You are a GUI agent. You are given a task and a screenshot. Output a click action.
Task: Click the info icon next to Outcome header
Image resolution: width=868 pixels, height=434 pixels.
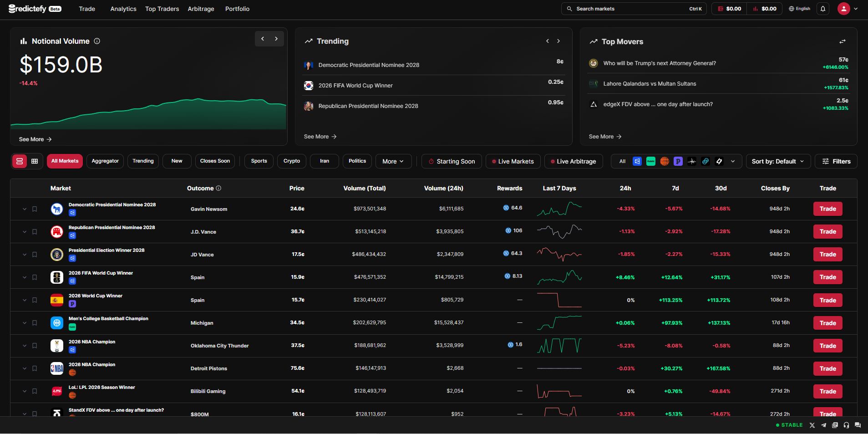point(218,188)
